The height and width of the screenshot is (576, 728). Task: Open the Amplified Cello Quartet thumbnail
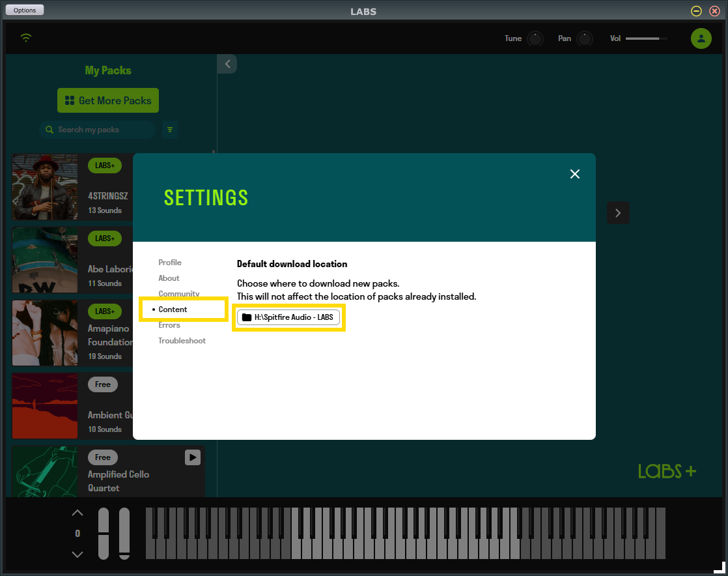[45, 472]
